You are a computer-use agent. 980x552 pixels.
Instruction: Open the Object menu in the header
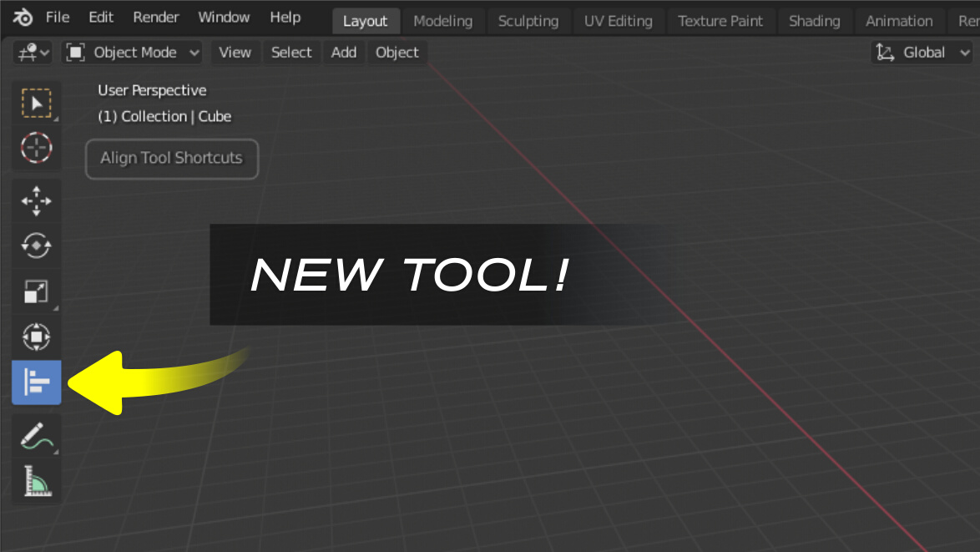[397, 52]
